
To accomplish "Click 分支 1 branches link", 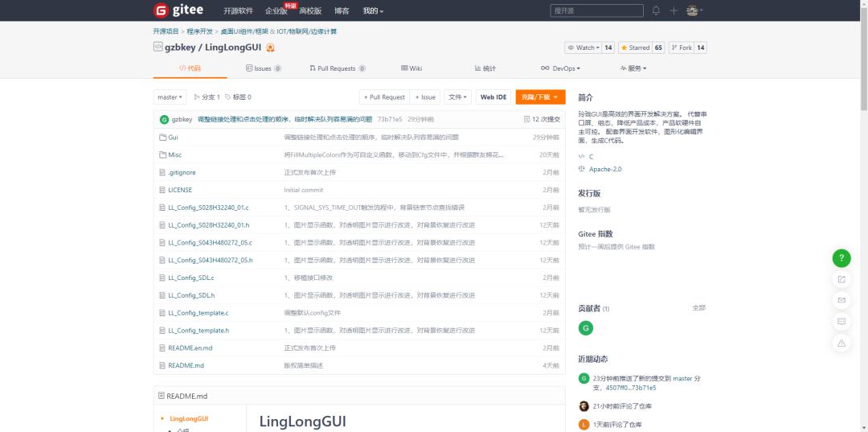I will click(207, 97).
